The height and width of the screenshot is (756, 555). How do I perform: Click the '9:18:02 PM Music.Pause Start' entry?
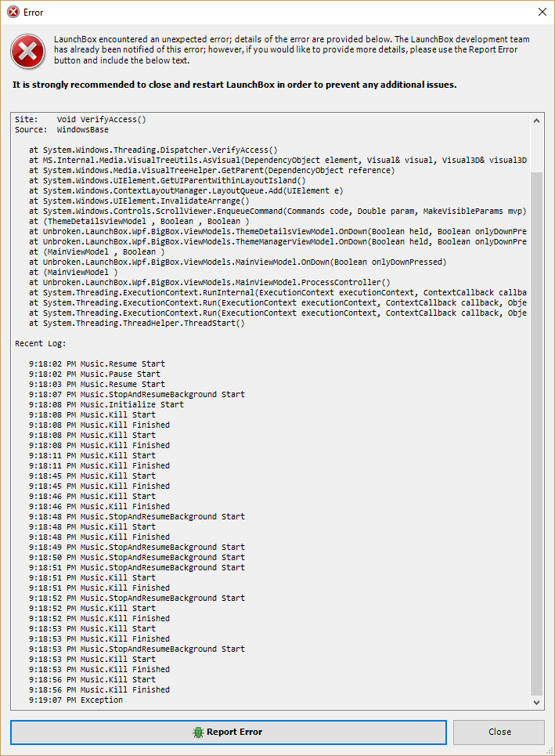(95, 374)
